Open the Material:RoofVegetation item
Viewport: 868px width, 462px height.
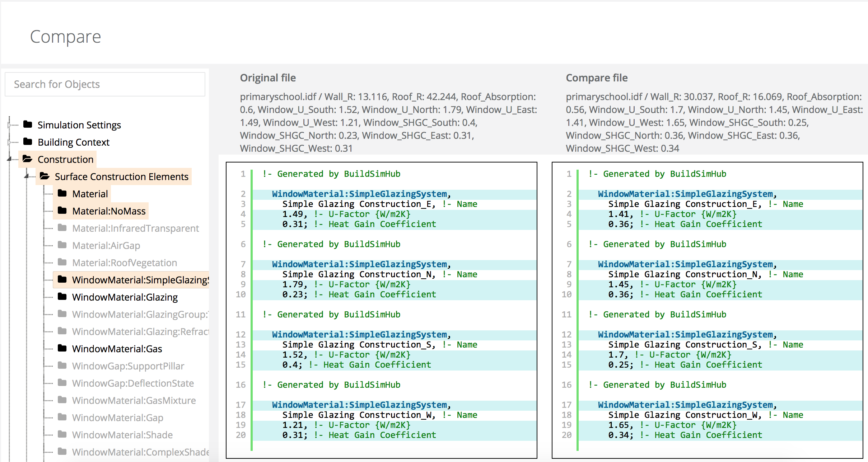124,263
